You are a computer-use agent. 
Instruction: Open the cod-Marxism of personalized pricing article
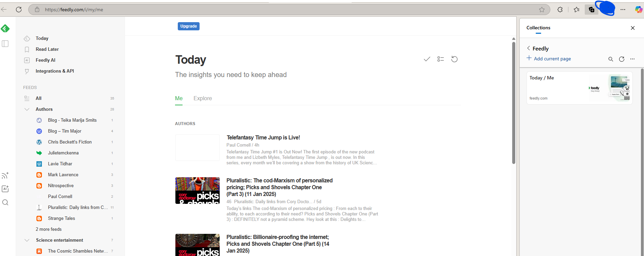click(x=280, y=187)
